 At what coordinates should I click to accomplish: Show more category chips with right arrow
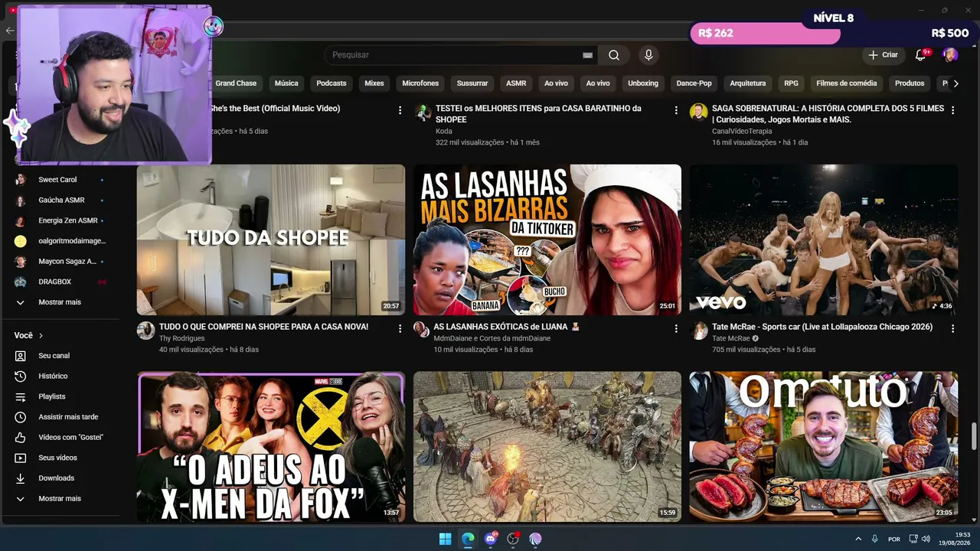pos(955,83)
